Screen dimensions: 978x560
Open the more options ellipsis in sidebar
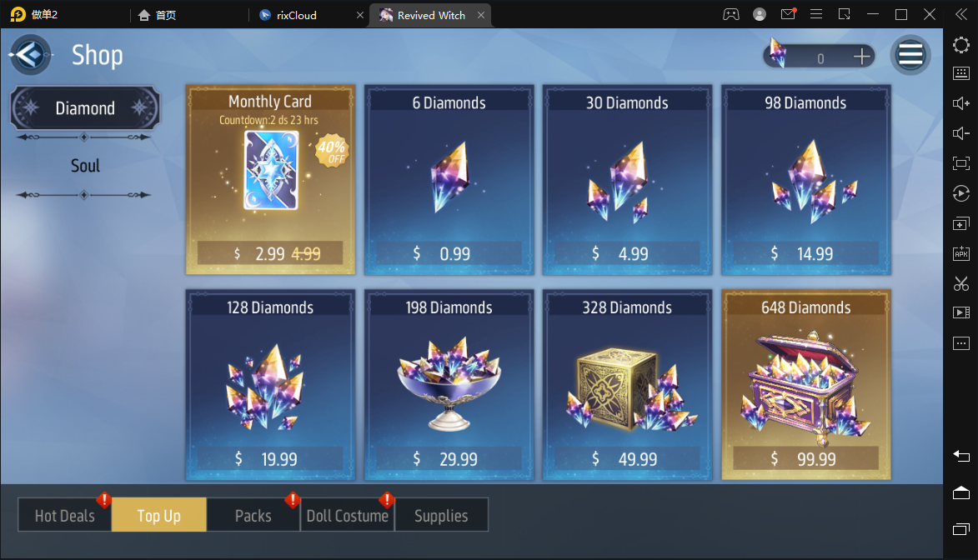point(961,343)
